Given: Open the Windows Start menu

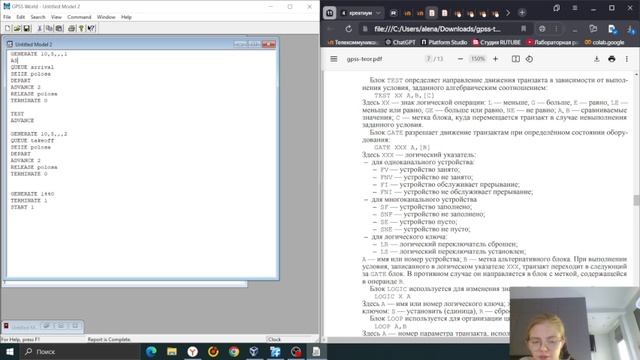Looking at the screenshot, I should pos(9,351).
